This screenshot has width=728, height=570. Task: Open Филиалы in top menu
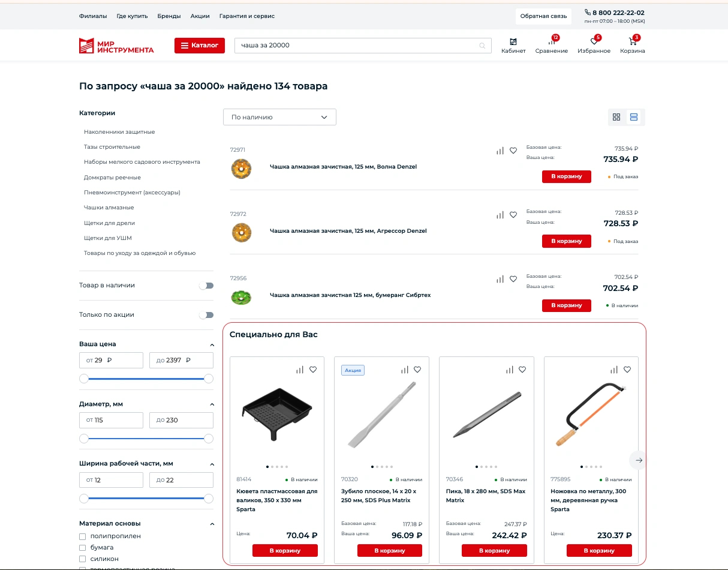[93, 16]
